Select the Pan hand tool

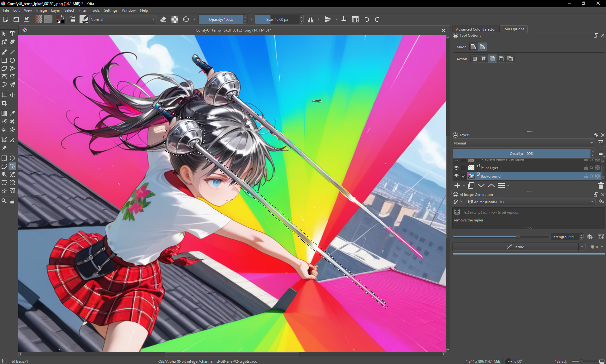pos(12,201)
